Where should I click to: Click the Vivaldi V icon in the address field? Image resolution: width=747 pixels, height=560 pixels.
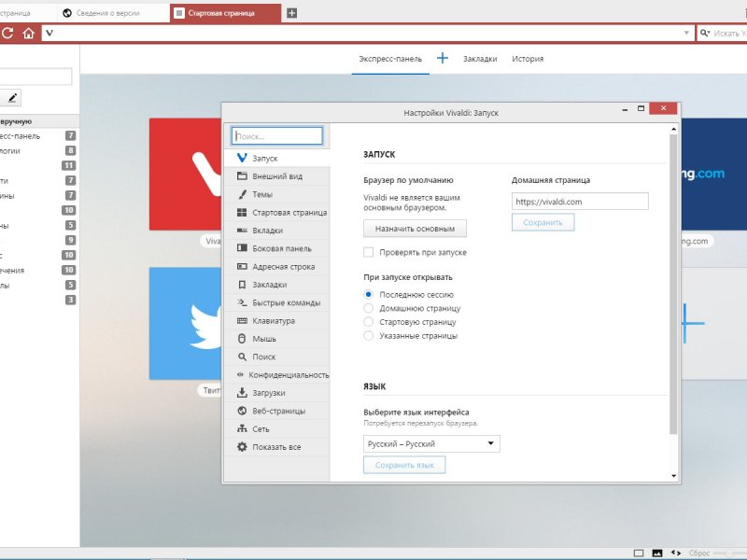(x=49, y=33)
